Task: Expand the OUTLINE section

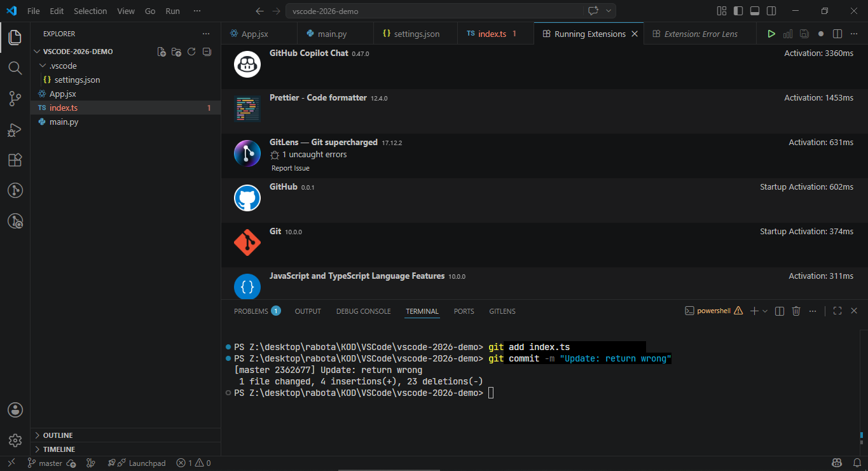Action: tap(125, 435)
